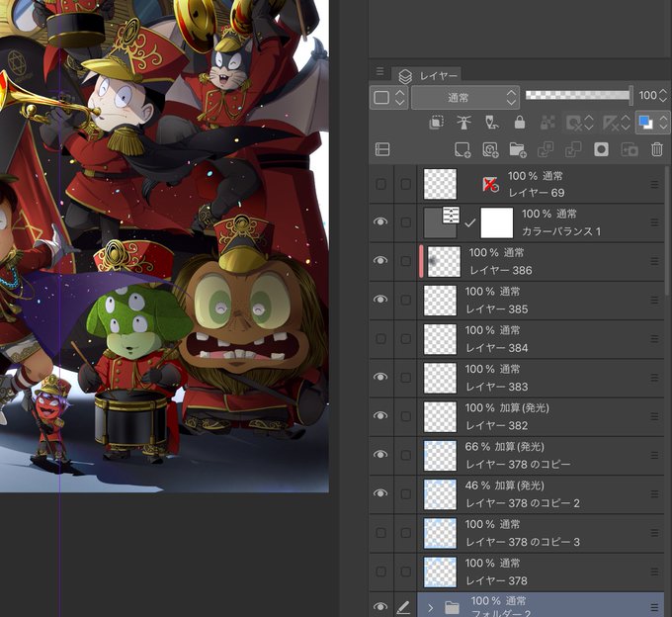
Task: Click the layer list vertical scrollbar
Action: point(667,231)
